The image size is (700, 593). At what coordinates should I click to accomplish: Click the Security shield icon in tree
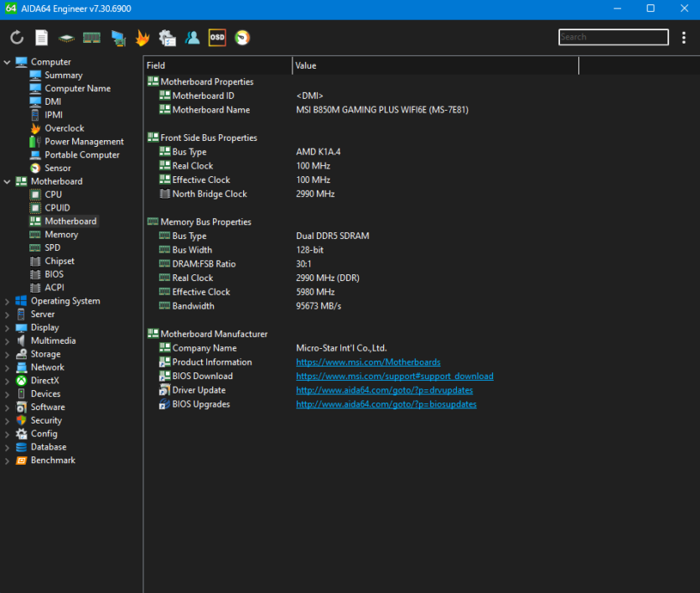(x=21, y=421)
